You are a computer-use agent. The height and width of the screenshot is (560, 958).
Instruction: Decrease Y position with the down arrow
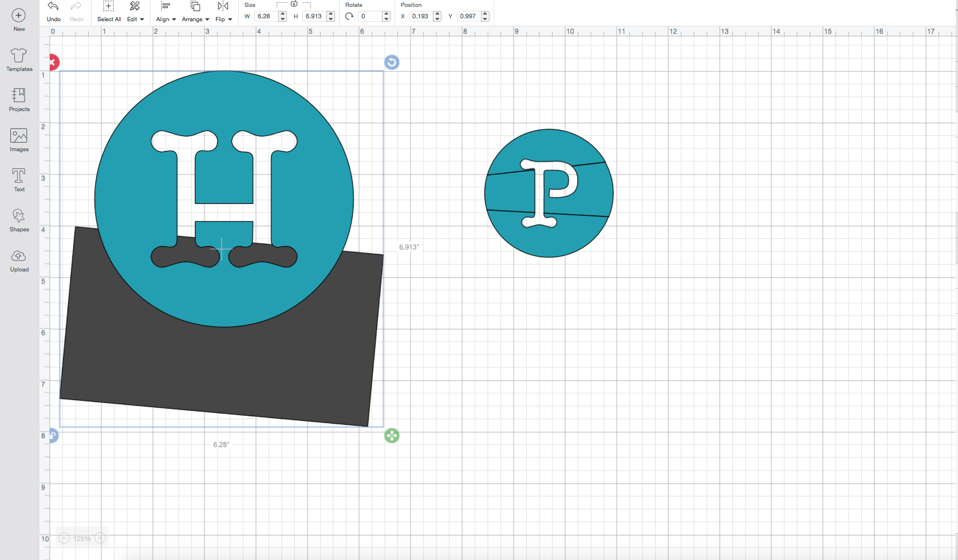[x=485, y=19]
